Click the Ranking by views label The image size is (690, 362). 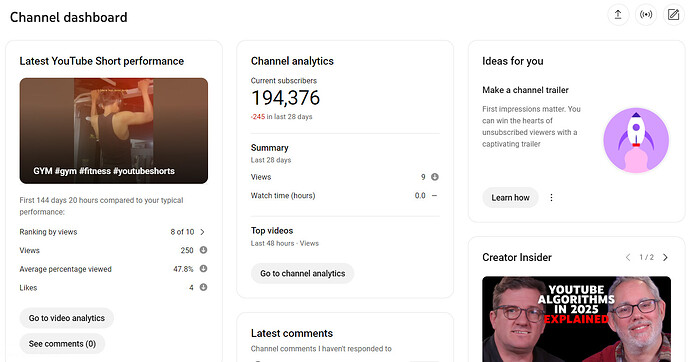(x=48, y=232)
